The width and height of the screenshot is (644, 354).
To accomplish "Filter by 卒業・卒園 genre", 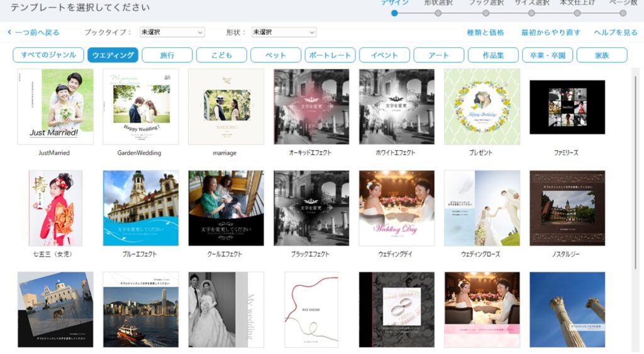I will [547, 55].
